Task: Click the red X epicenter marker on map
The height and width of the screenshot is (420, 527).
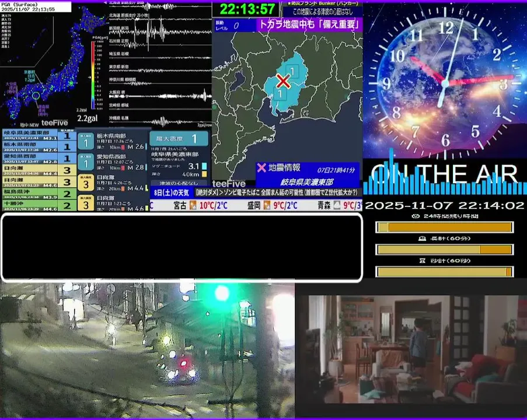Action: (283, 81)
